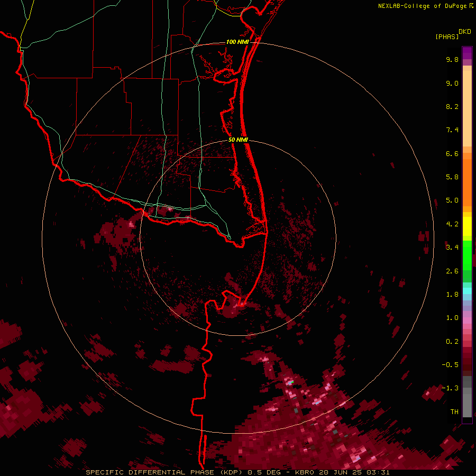Click the 0.2 value on color scale
The image size is (476, 476).
coord(452,342)
